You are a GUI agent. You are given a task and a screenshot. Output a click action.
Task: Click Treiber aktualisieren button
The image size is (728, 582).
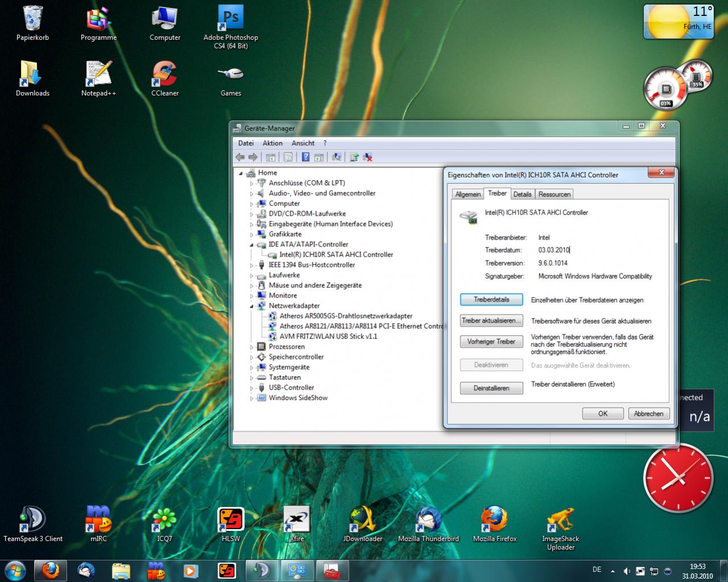(491, 321)
